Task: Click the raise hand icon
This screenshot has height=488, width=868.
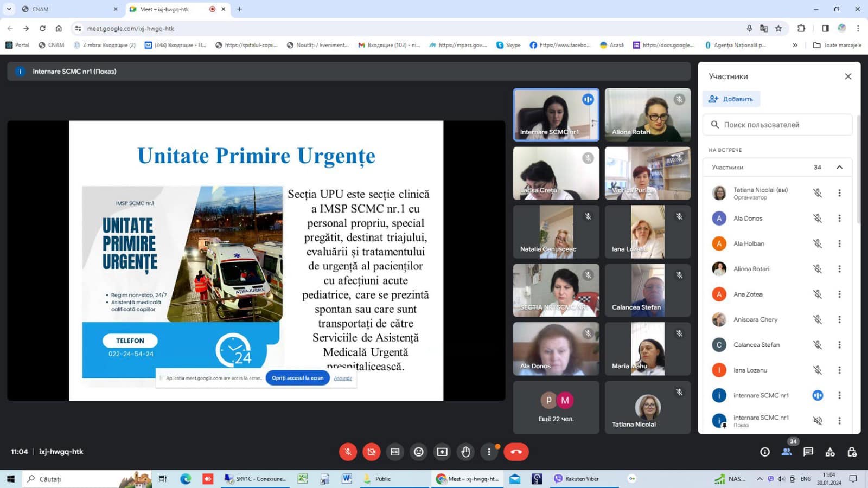Action: [x=465, y=452]
